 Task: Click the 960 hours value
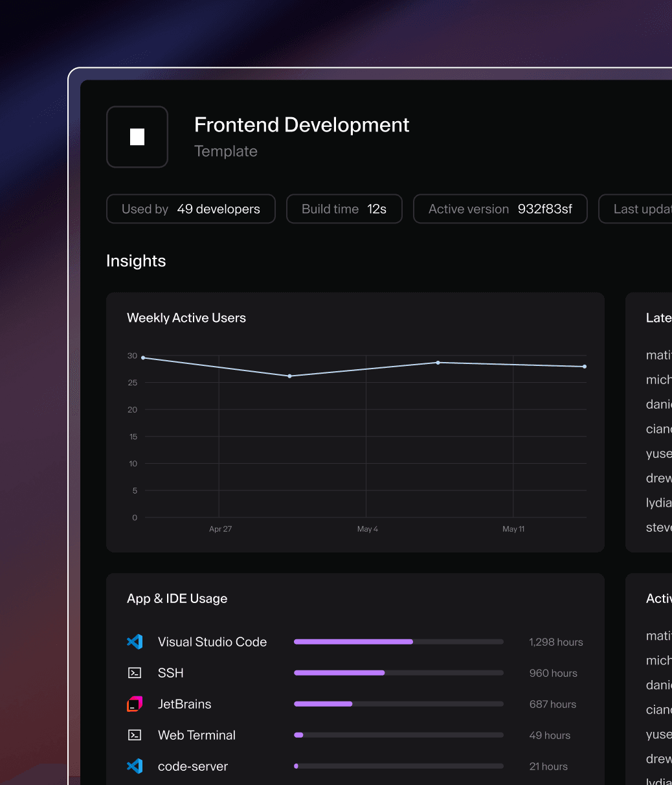point(554,674)
